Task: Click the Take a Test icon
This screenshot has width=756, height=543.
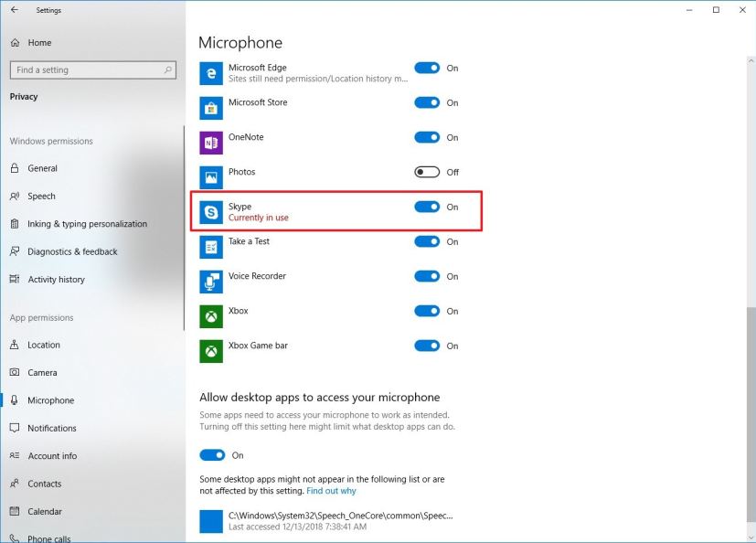Action: point(211,247)
